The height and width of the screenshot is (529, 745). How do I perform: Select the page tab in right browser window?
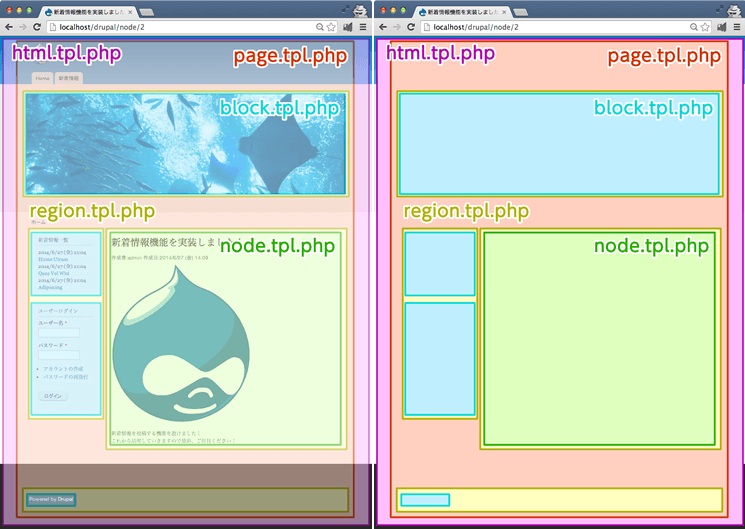coord(462,12)
